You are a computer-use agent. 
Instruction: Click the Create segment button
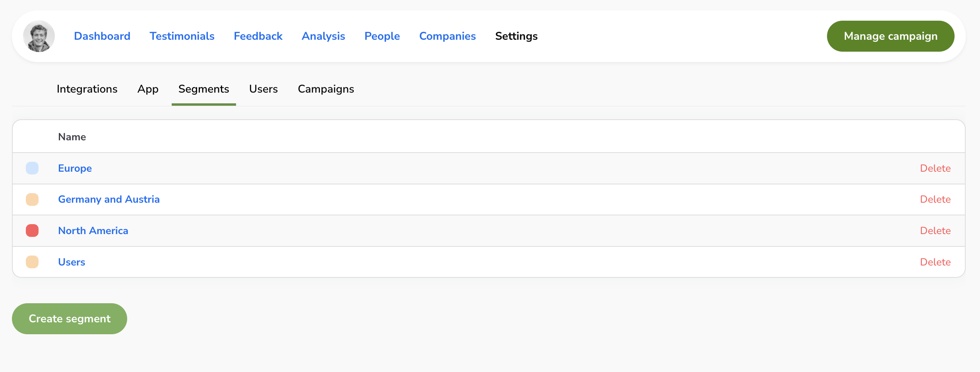point(70,319)
